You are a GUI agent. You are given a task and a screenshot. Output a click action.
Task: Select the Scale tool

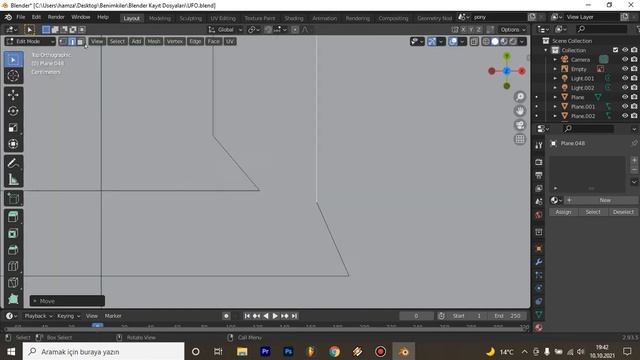coord(13,127)
